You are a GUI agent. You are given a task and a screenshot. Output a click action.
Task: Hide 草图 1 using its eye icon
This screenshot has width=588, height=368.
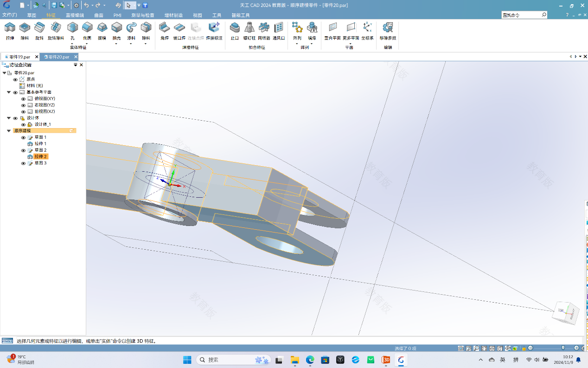[x=24, y=137]
